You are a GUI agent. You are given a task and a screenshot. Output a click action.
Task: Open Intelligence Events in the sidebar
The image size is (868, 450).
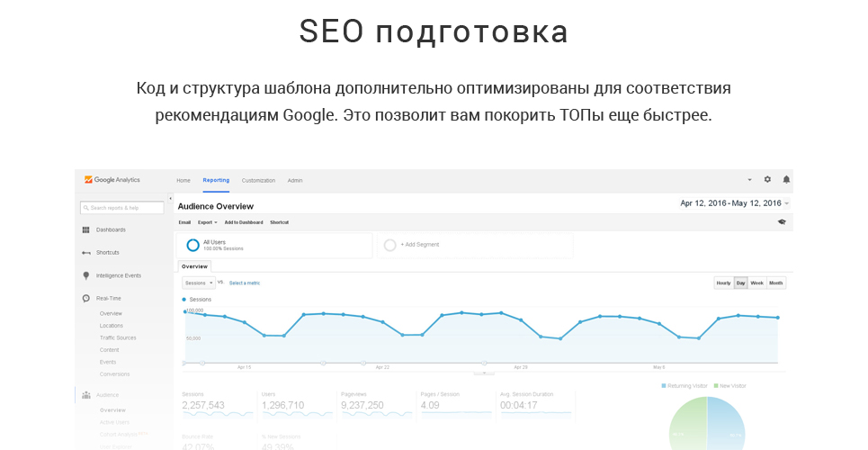click(119, 275)
